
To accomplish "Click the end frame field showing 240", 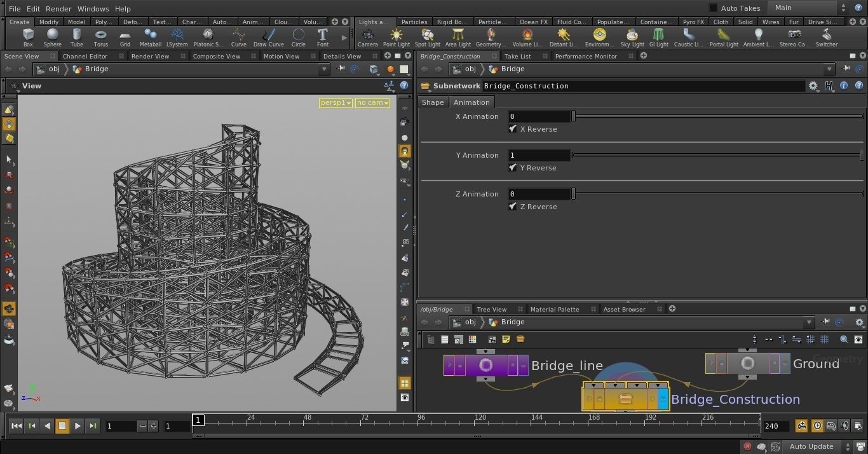I will pos(776,426).
